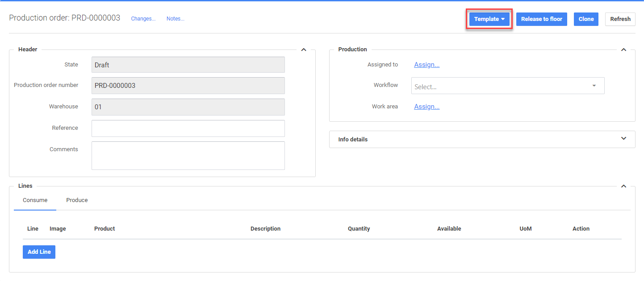Collapse the Header section chevron
The width and height of the screenshot is (644, 281).
tap(304, 50)
